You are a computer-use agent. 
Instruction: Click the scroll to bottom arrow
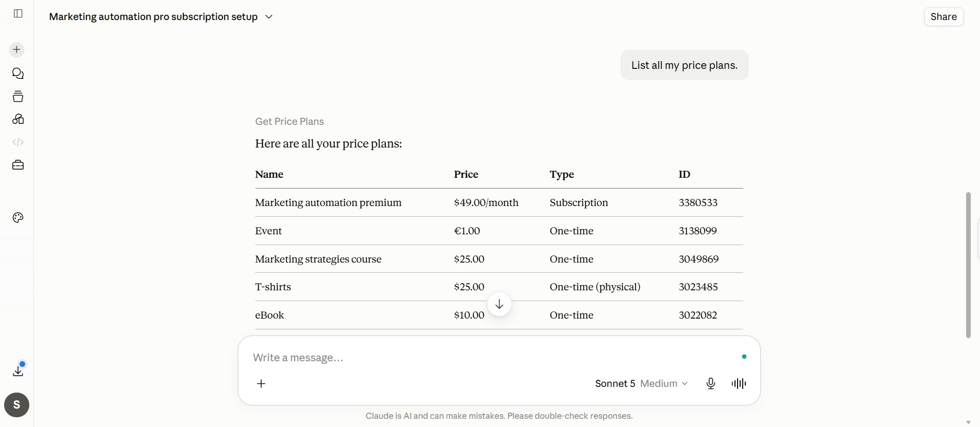click(499, 304)
